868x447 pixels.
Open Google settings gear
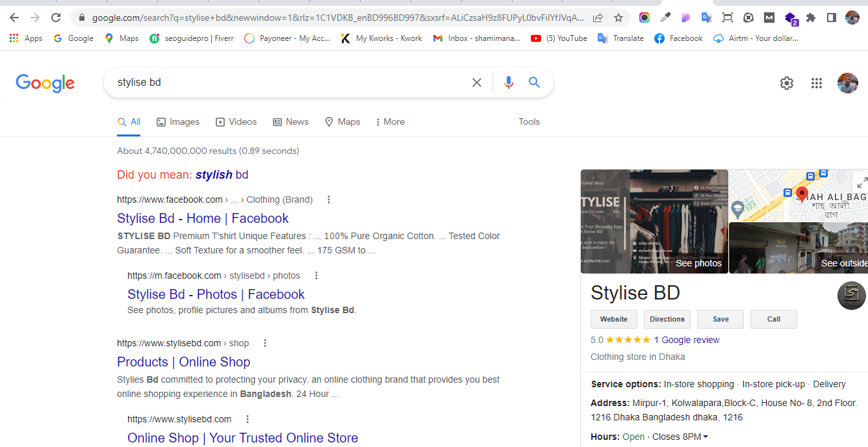click(787, 83)
